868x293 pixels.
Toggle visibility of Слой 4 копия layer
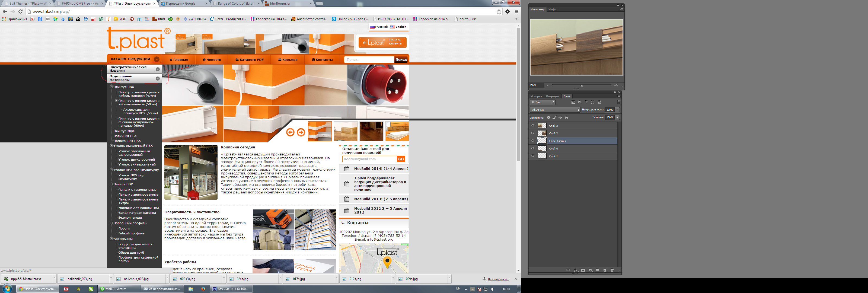pyautogui.click(x=533, y=141)
